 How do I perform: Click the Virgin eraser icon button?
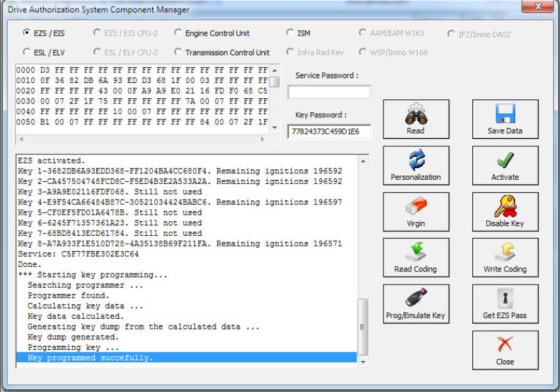pyautogui.click(x=416, y=211)
